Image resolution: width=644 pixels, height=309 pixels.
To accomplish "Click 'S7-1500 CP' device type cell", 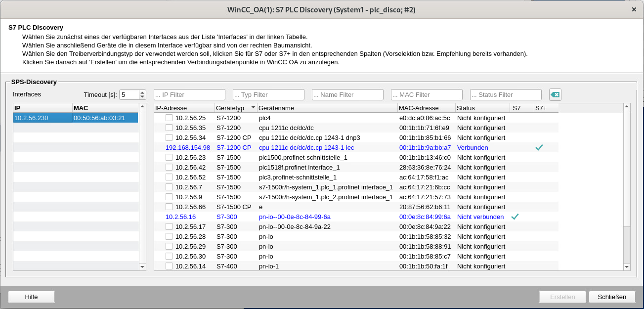I will point(234,207).
